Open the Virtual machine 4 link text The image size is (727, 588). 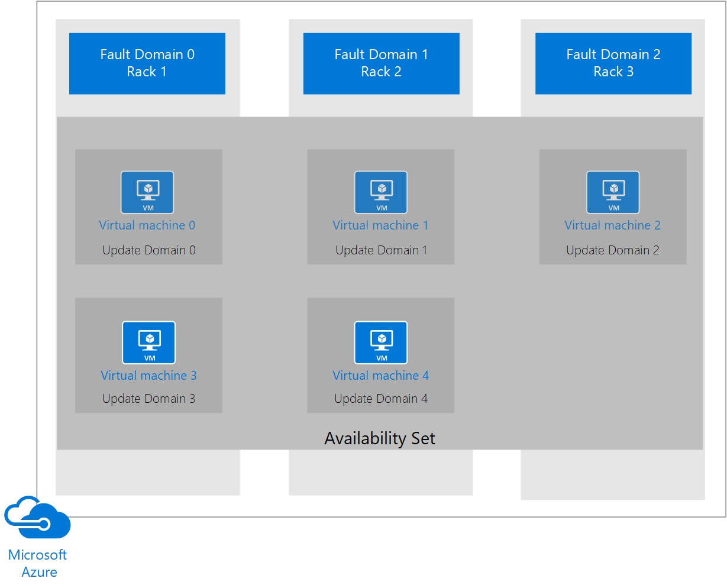[381, 376]
